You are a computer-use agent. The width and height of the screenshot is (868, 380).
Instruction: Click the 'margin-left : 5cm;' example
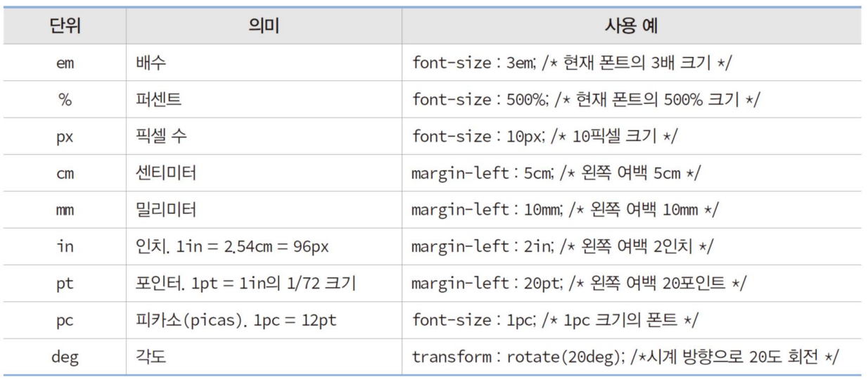(483, 172)
